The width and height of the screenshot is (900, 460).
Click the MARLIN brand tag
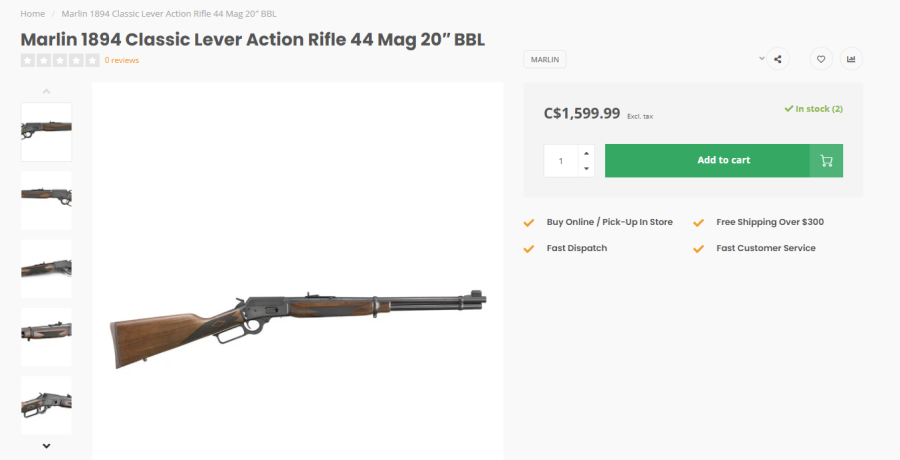pyautogui.click(x=545, y=59)
